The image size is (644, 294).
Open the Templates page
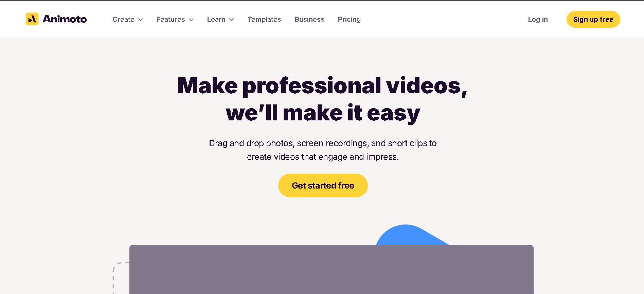tap(264, 19)
